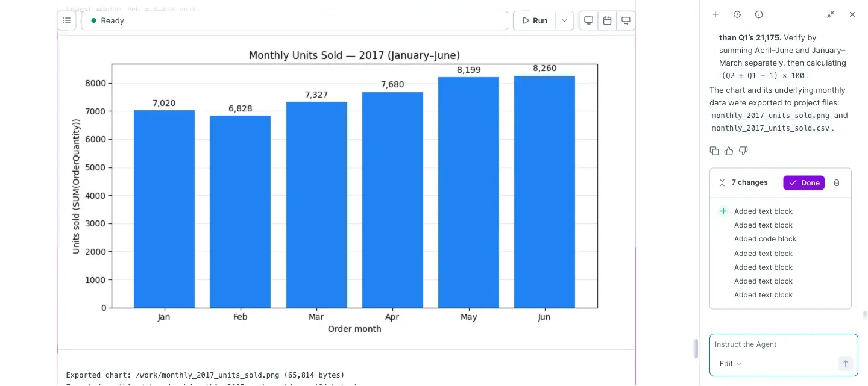
Task: Click the Exported chart output line
Action: click(205, 375)
